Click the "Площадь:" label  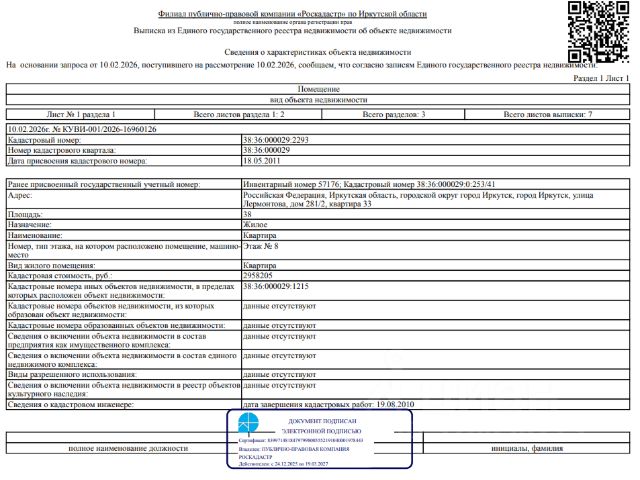pos(25,214)
